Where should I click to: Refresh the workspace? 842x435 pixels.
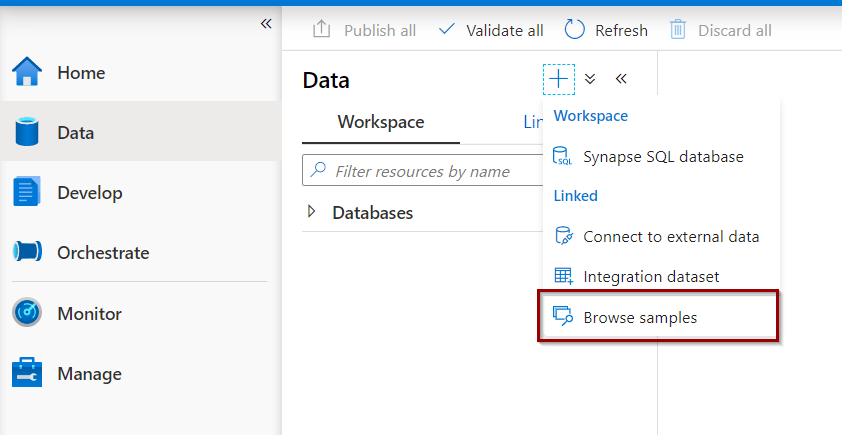606,30
